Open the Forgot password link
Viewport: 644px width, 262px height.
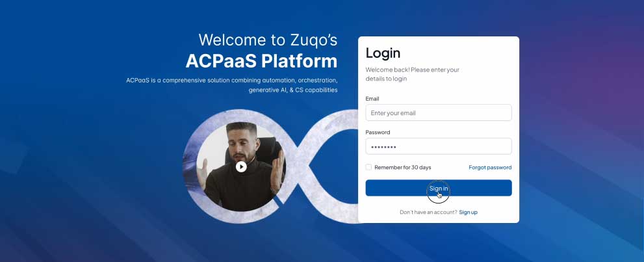tap(490, 167)
